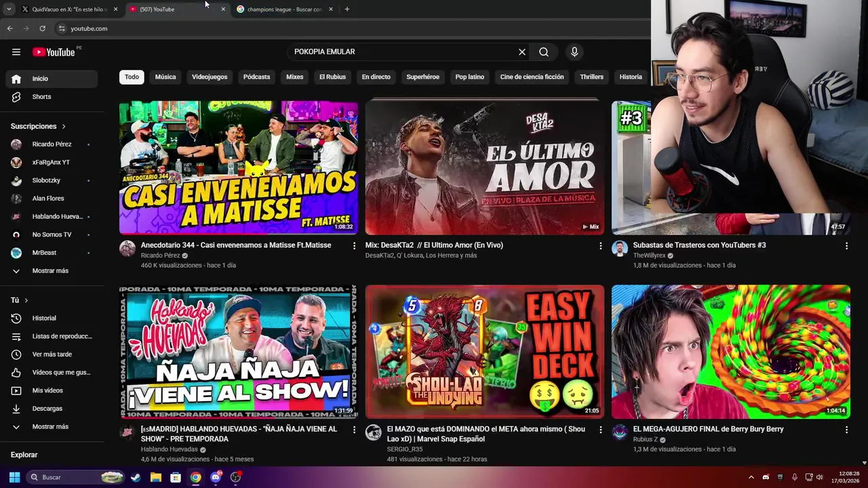Open options menu for DesaKTa2 mix
This screenshot has height=488, width=868.
click(x=600, y=246)
